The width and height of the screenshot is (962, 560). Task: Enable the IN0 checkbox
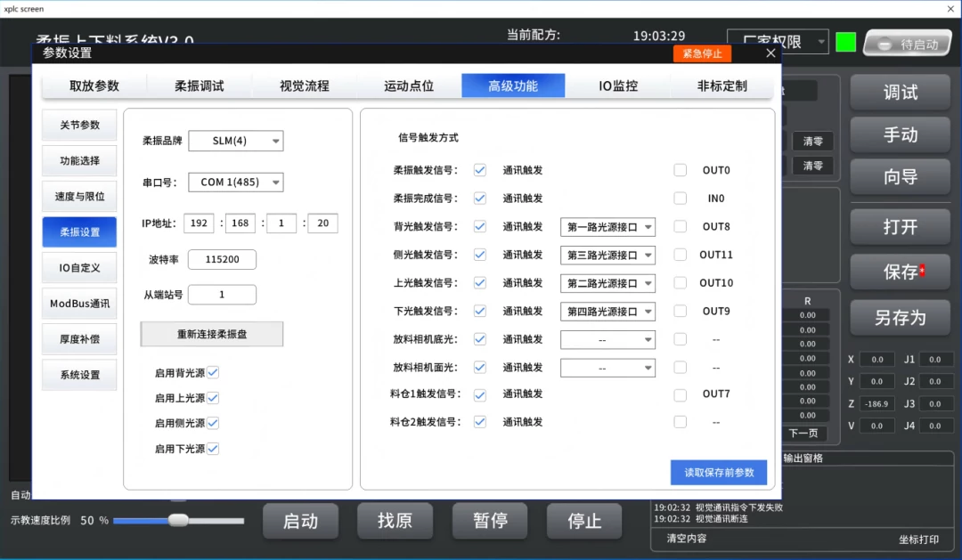[x=680, y=199]
